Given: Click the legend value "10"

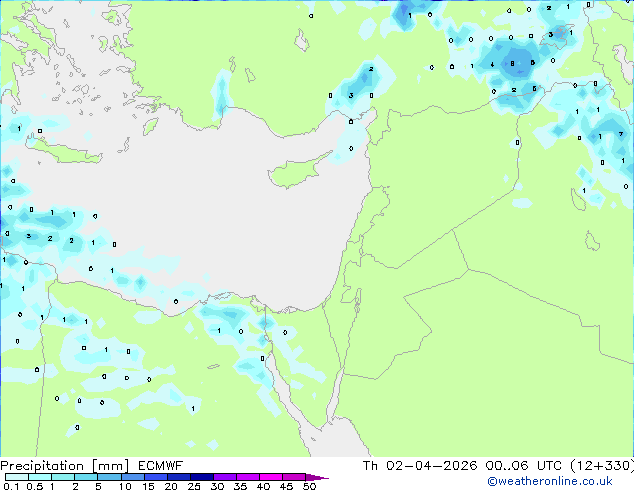Looking at the screenshot, I should 125,486.
